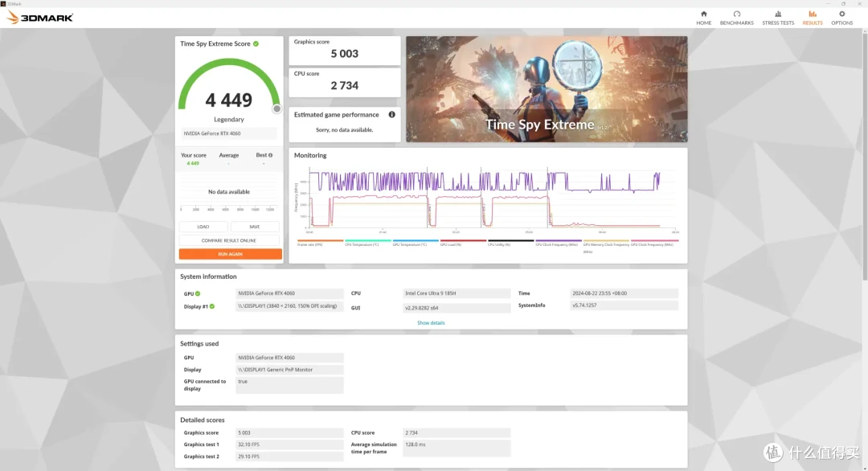
Task: Minimize the 3DMark window
Action: pos(828,3)
